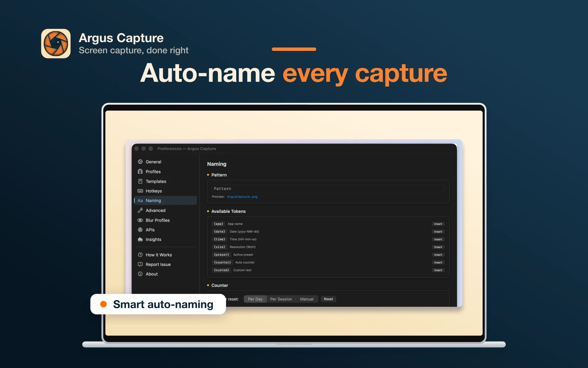
Task: Set counter reset to Manual
Action: pos(307,299)
